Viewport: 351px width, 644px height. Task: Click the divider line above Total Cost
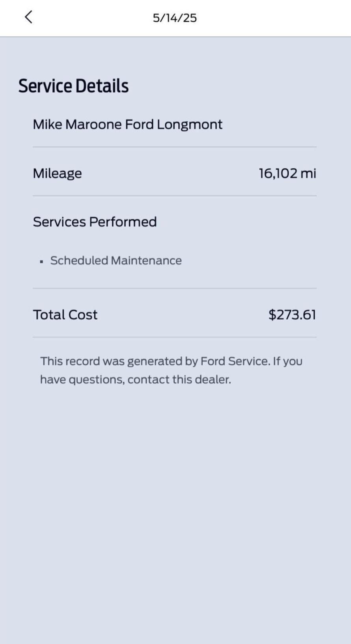point(175,288)
